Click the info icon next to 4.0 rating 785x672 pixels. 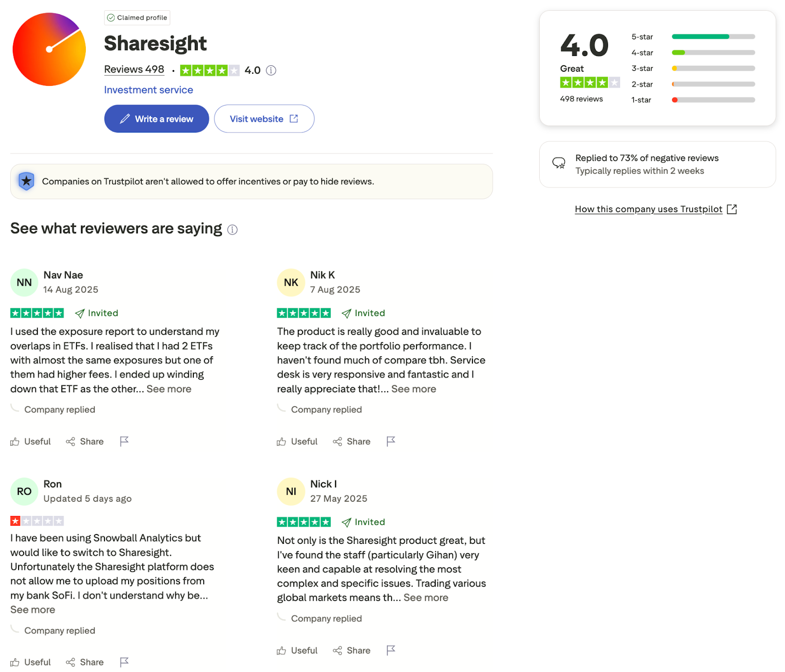(x=271, y=70)
